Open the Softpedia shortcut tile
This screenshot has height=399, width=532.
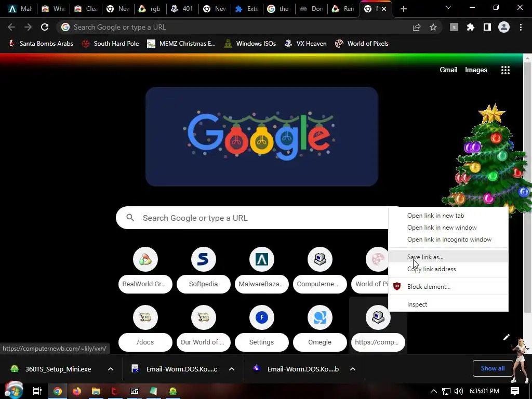coord(203,270)
